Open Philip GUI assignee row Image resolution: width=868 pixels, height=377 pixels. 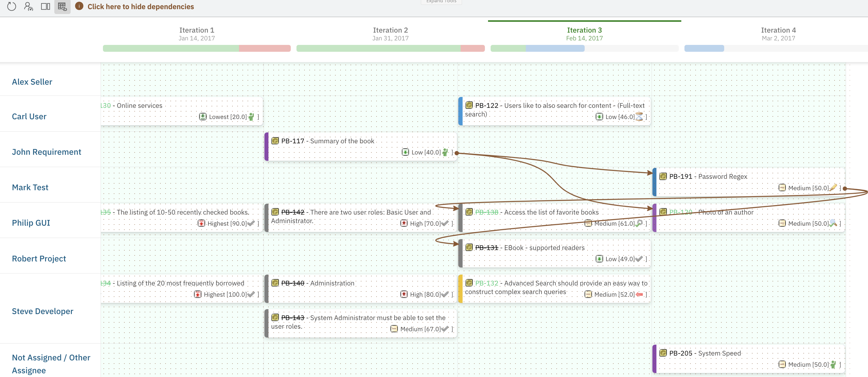click(31, 223)
